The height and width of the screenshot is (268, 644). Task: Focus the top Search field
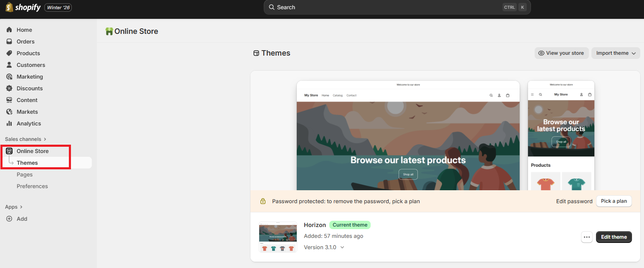point(397,7)
